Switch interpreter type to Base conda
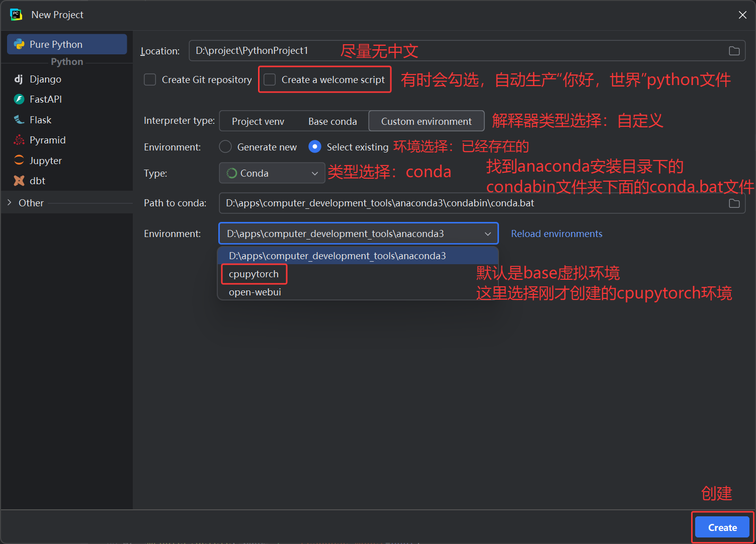Screen dimensions: 756x544 (332, 121)
